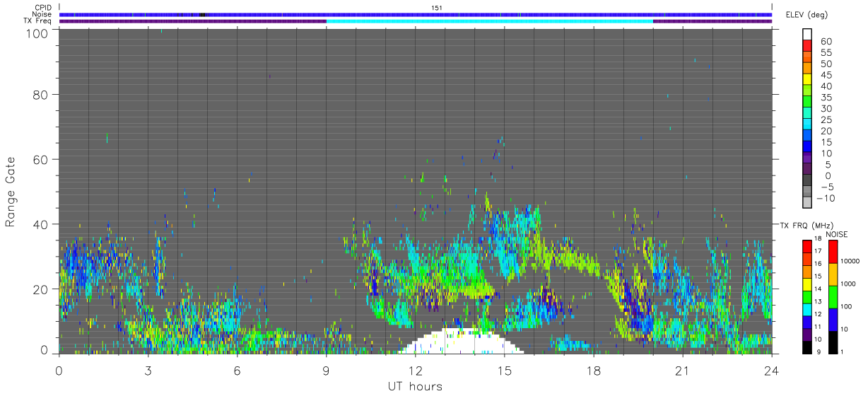868x401 pixels.
Task: Click the black segment in the Noise bar
Action: pyautogui.click(x=203, y=14)
